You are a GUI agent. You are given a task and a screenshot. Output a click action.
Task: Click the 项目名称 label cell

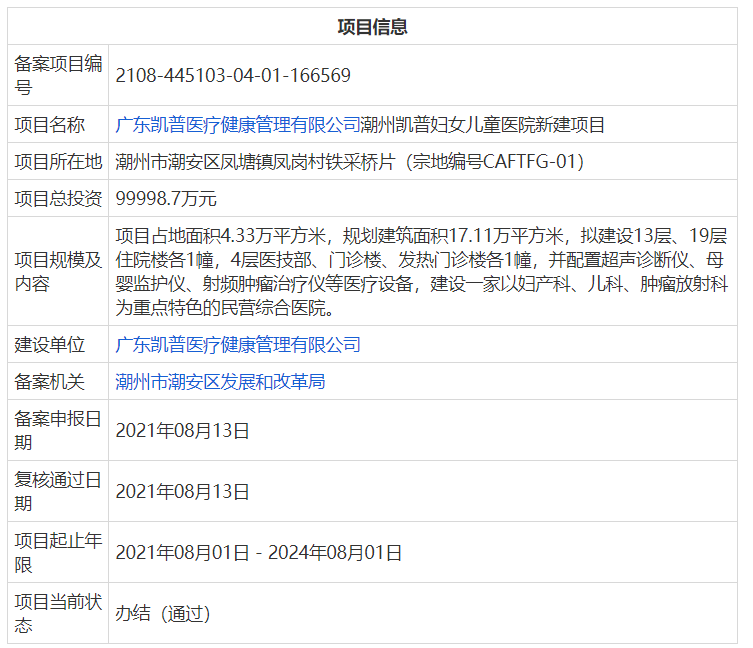[49, 125]
